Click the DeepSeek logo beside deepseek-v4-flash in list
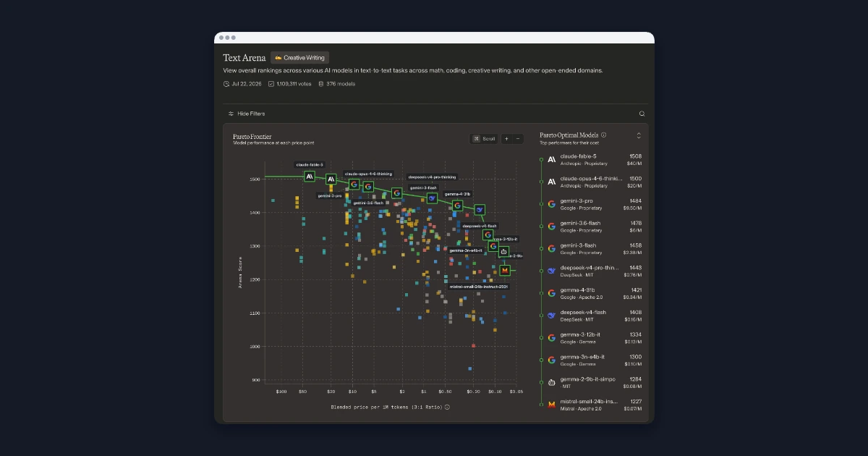This screenshot has height=456, width=868. pos(551,316)
